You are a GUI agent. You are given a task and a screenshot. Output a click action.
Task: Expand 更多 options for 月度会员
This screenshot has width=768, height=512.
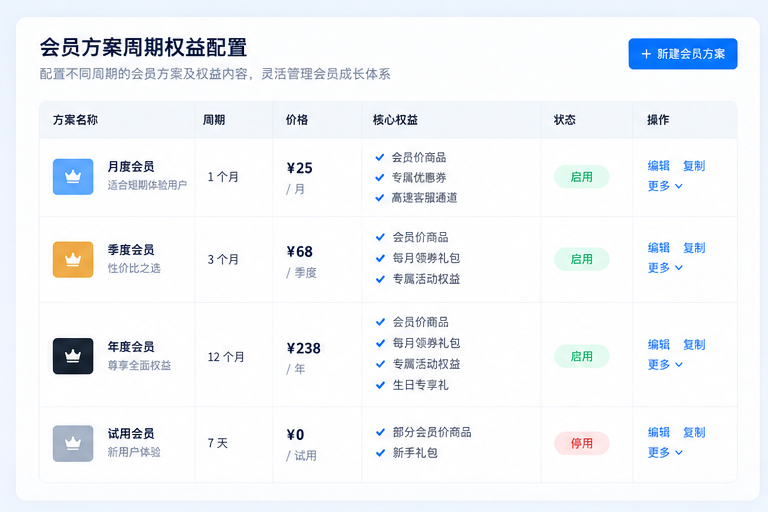[x=665, y=186]
